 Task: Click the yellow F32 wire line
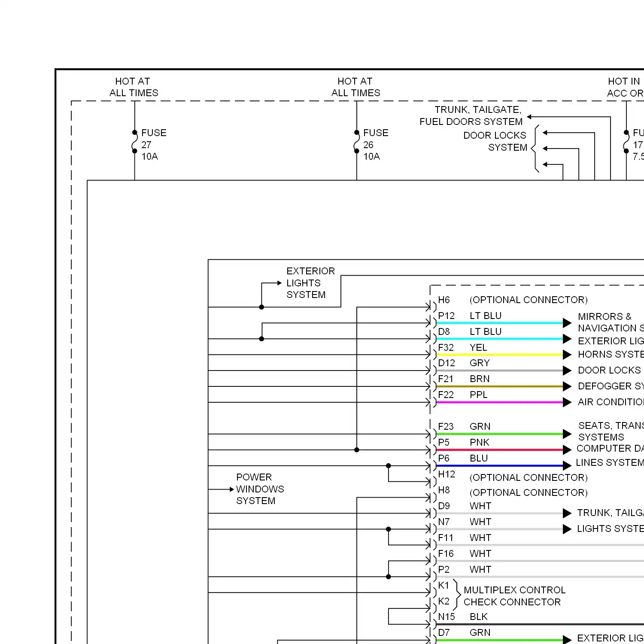coord(500,355)
